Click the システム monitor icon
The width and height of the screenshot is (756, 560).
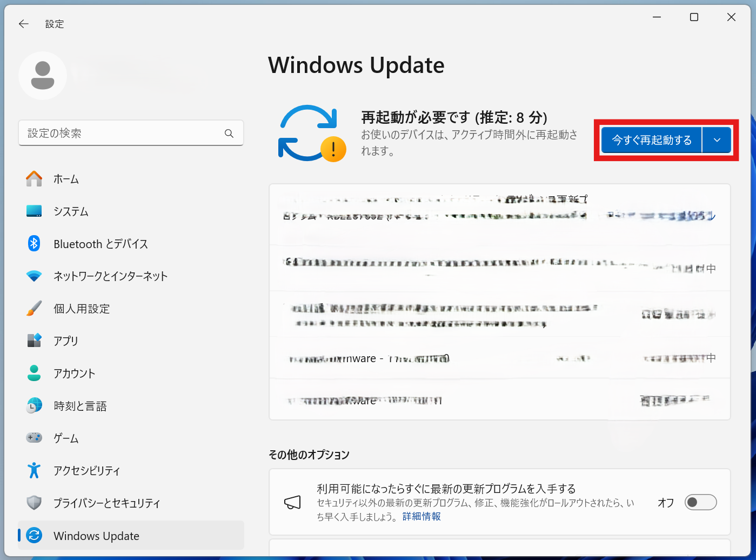coord(34,211)
